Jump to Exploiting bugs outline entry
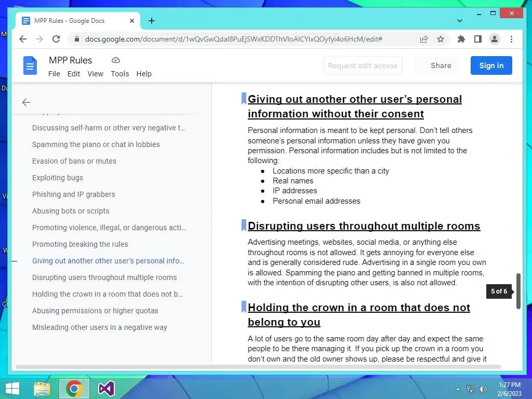Screen dimensions: 532x399 (x=58, y=178)
